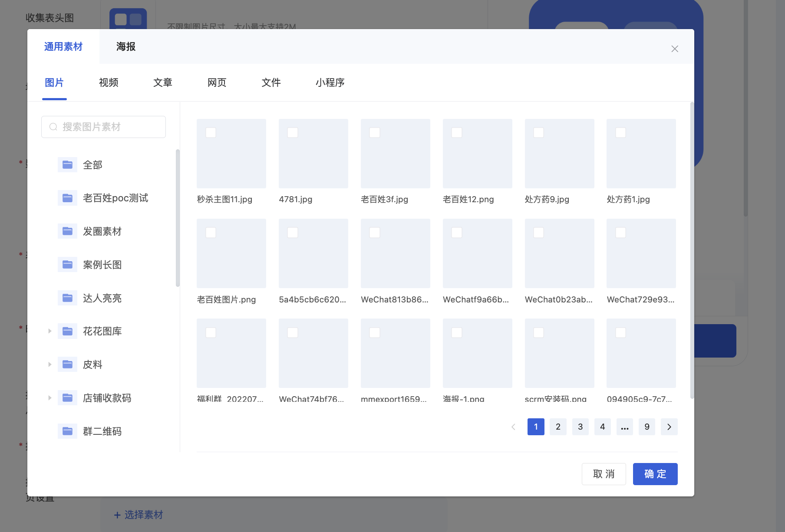Tick the checkbox on 处方药1.jpg
The width and height of the screenshot is (785, 532).
click(x=621, y=133)
